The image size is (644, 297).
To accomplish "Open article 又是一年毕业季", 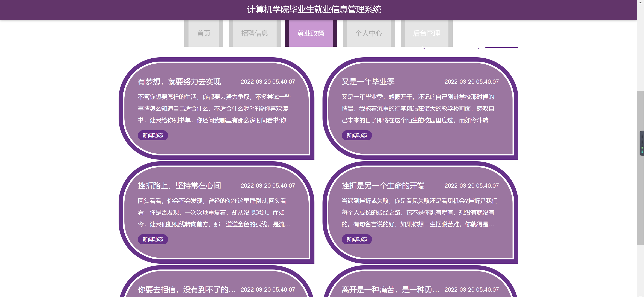I will coord(368,82).
